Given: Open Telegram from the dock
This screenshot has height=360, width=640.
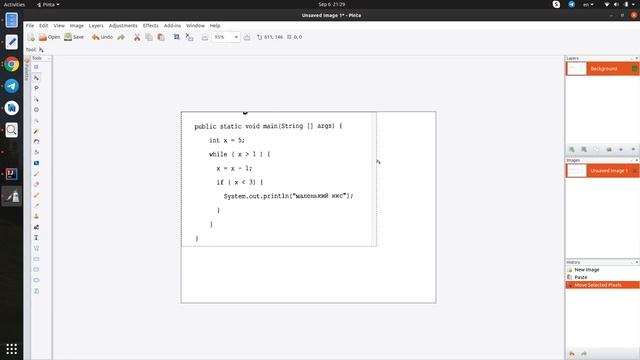Looking at the screenshot, I should pyautogui.click(x=11, y=86).
